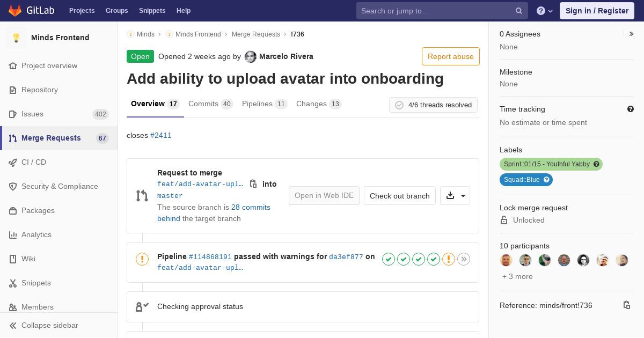Viewport: 644px width, 338px height.
Task: Click the search magnifier icon
Action: point(519,11)
